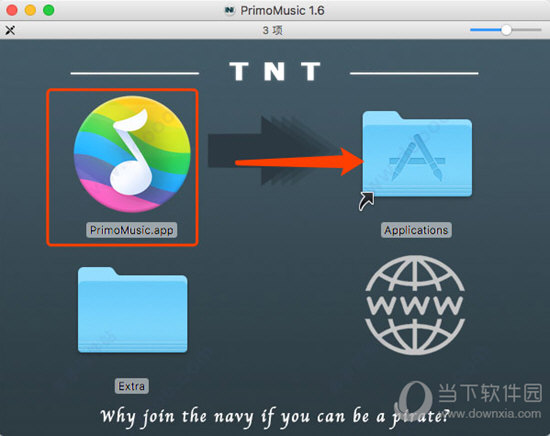Click the hammer and wrench toolbar customize icon
Viewport: 550px width, 436px height.
(10, 30)
